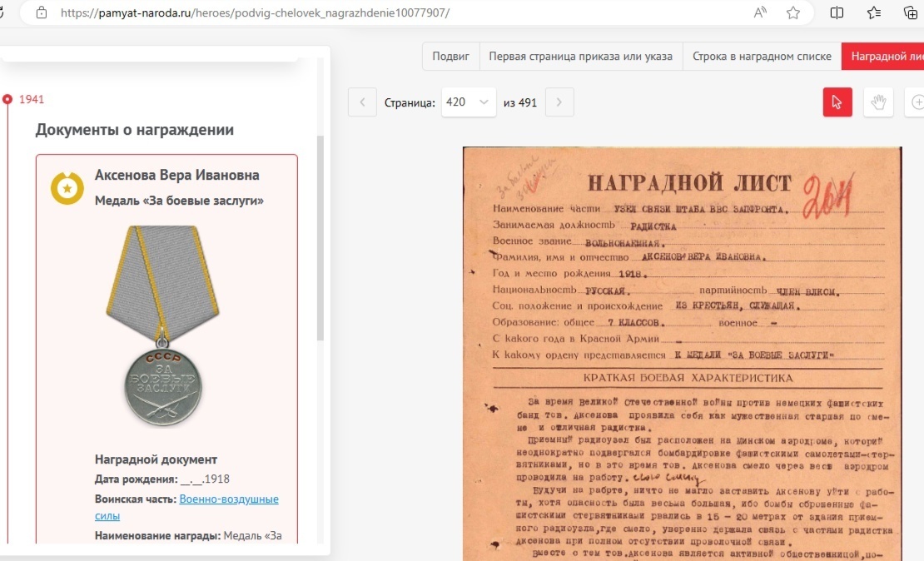
Task: Switch to the Подвиг tab
Action: [451, 57]
